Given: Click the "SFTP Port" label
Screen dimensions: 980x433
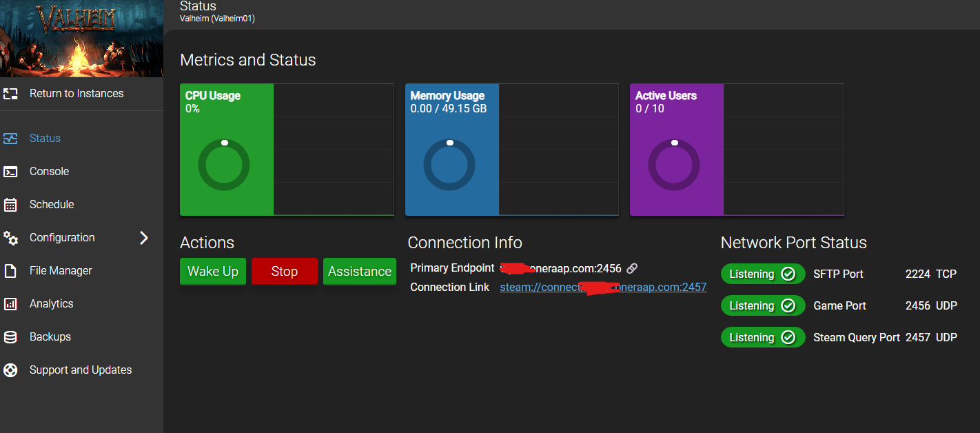Looking at the screenshot, I should pos(839,274).
